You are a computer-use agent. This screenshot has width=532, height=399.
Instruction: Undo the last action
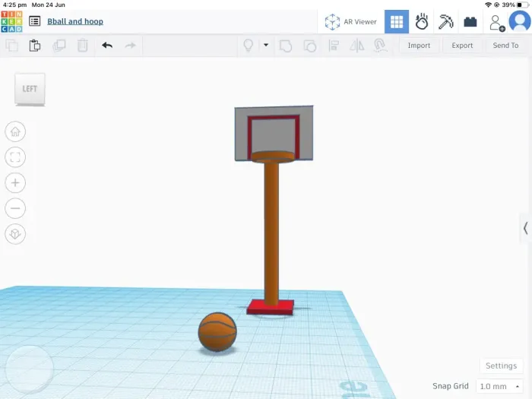tap(107, 45)
